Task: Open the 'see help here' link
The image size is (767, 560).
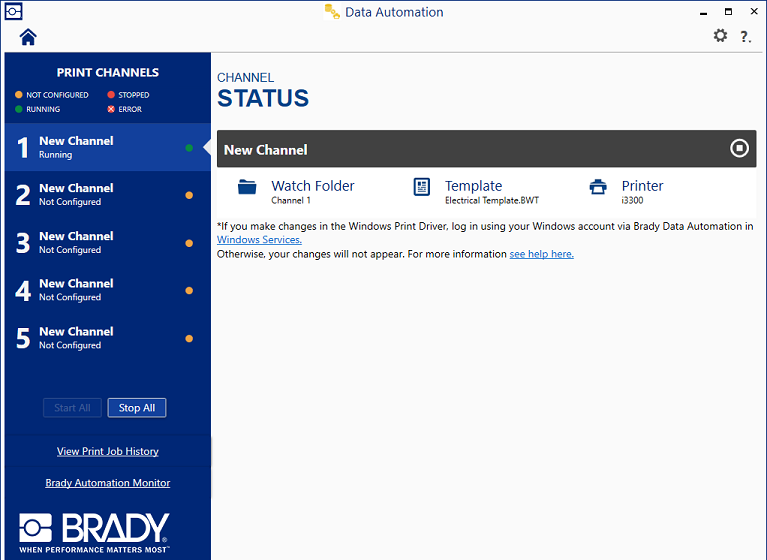Action: (541, 254)
